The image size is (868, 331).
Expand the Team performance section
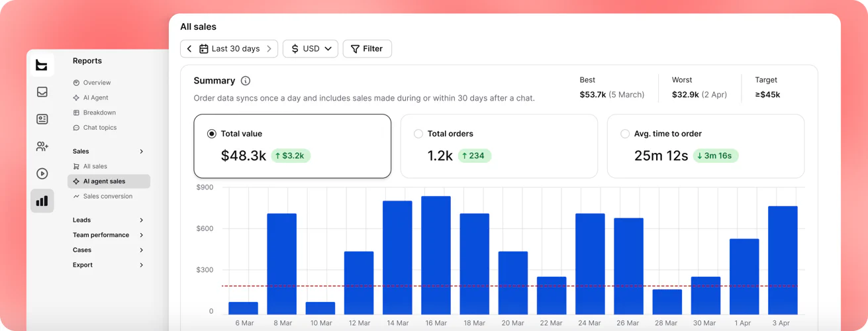point(142,235)
